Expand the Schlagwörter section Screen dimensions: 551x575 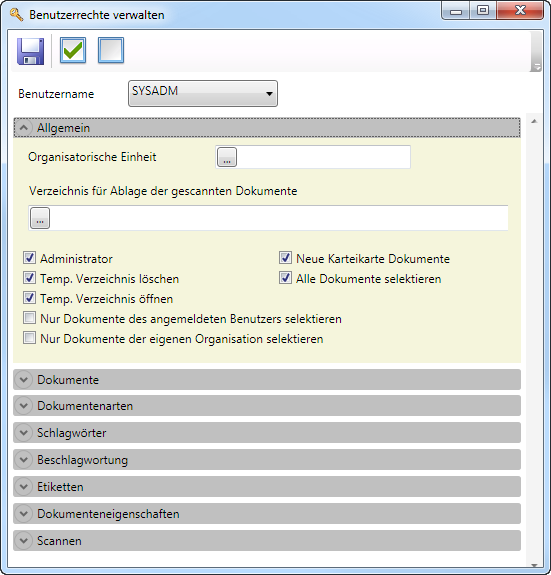click(267, 433)
